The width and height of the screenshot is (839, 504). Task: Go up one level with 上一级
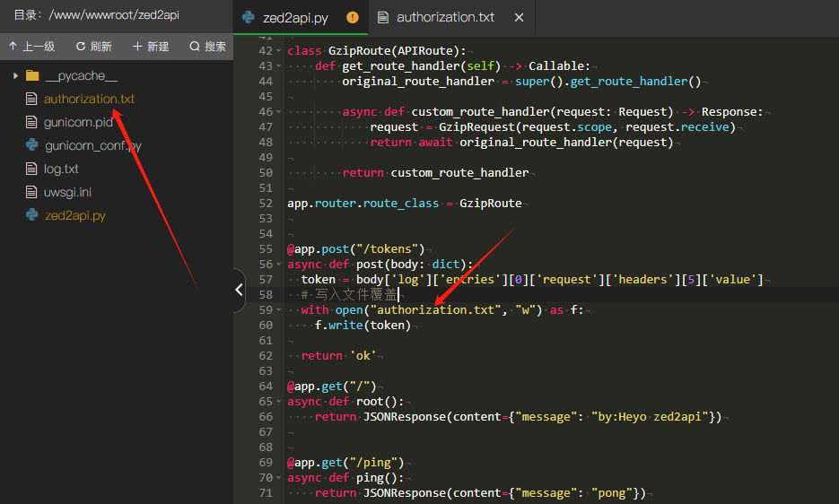tap(32, 47)
